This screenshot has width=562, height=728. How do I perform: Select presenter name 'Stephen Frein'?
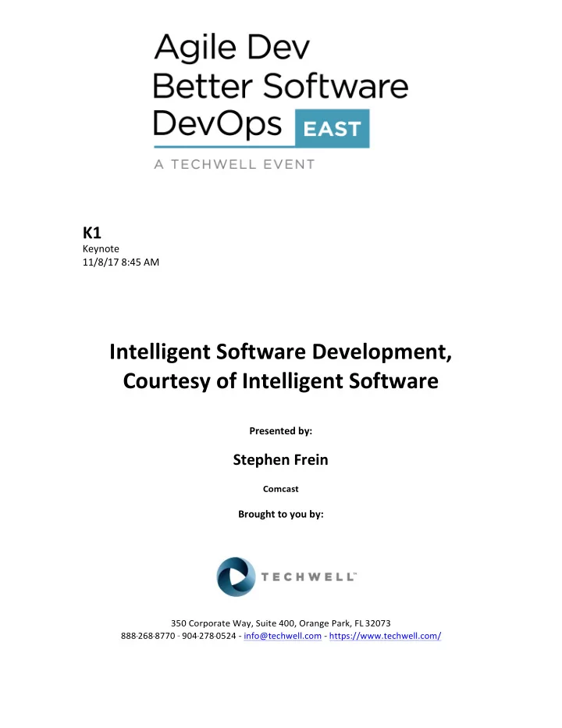point(280,459)
